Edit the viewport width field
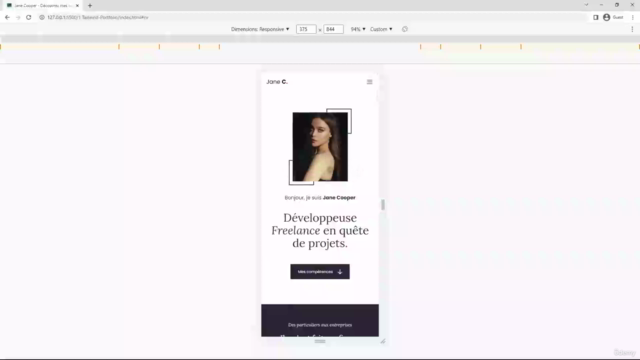Image resolution: width=640 pixels, height=360 pixels. coord(306,29)
